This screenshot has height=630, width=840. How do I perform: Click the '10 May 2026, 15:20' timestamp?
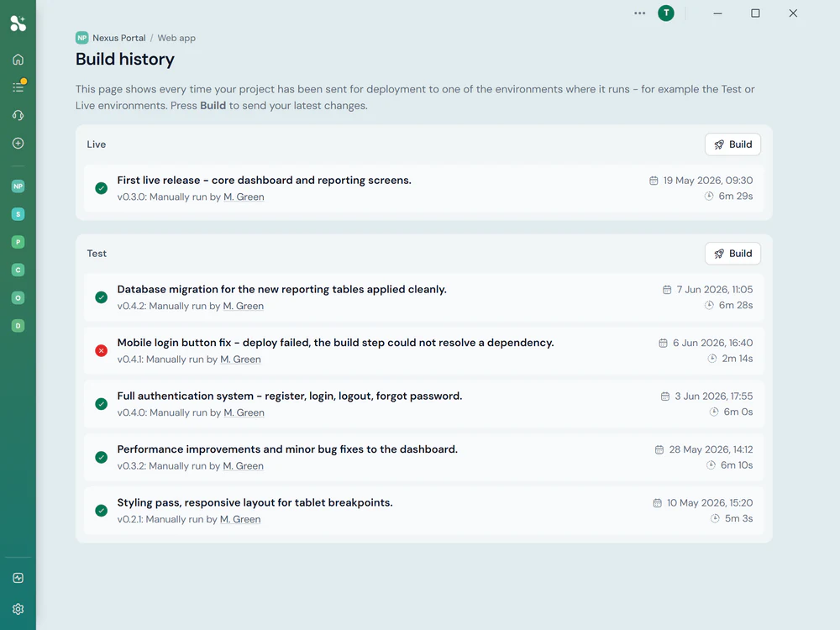pos(710,502)
